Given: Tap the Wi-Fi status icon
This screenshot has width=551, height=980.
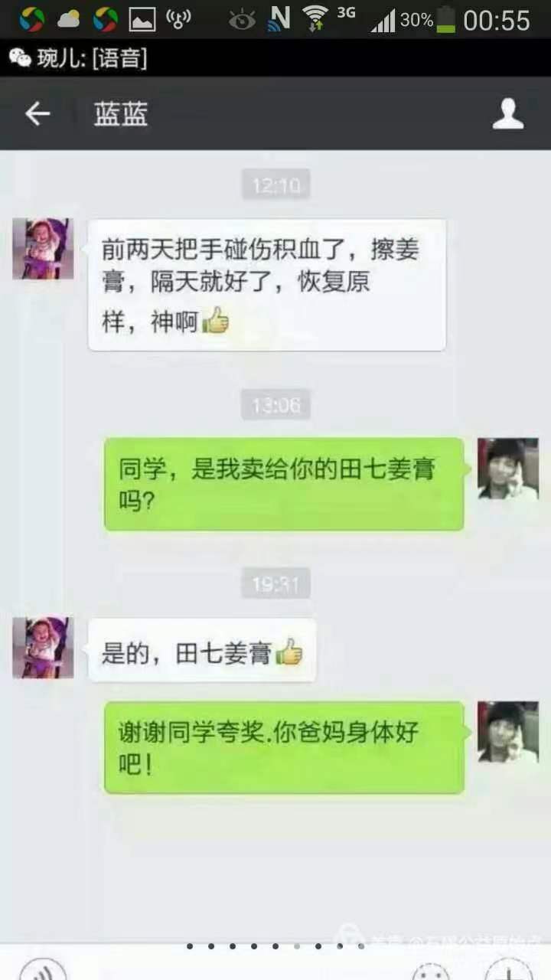Looking at the screenshot, I should click(x=315, y=18).
